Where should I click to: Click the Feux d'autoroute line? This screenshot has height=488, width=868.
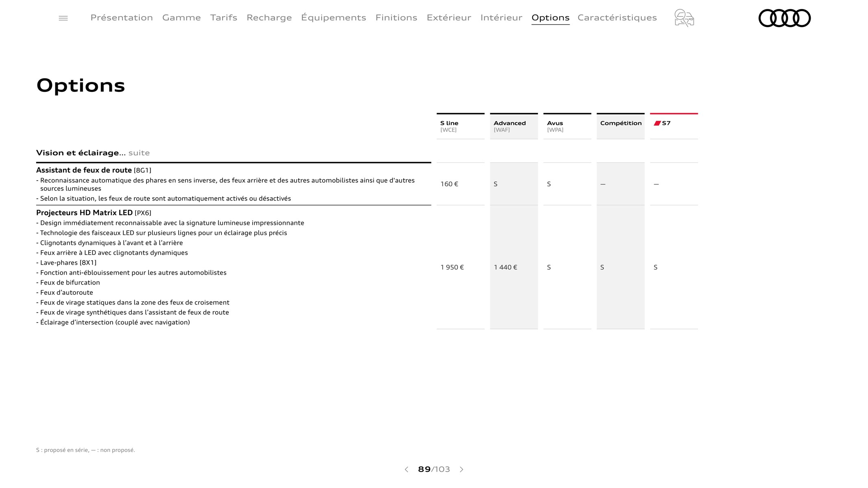click(x=65, y=292)
